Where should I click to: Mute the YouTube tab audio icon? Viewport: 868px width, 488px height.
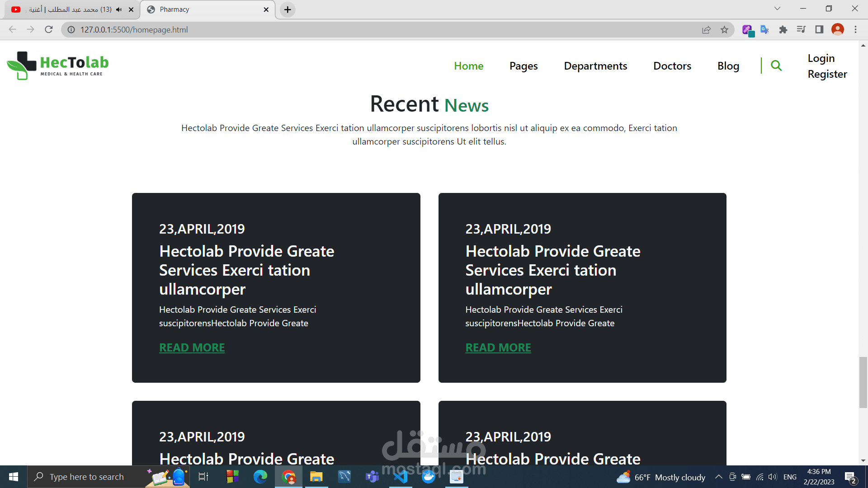point(119,9)
